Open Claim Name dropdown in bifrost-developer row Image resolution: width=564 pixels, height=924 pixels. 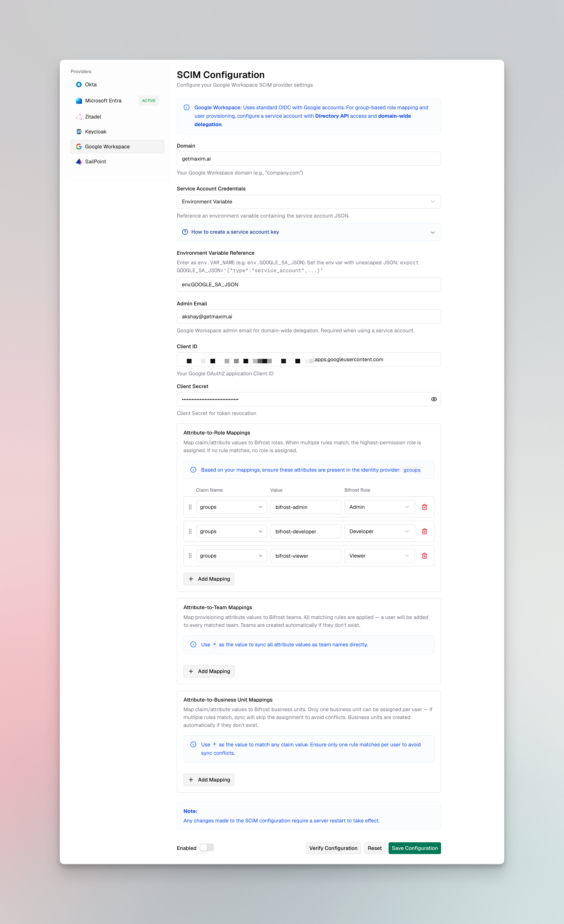[231, 531]
